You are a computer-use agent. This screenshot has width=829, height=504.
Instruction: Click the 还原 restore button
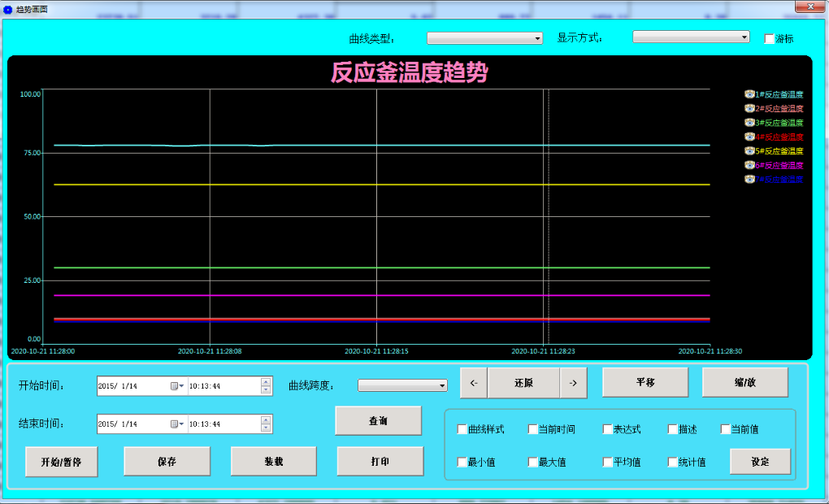point(523,383)
